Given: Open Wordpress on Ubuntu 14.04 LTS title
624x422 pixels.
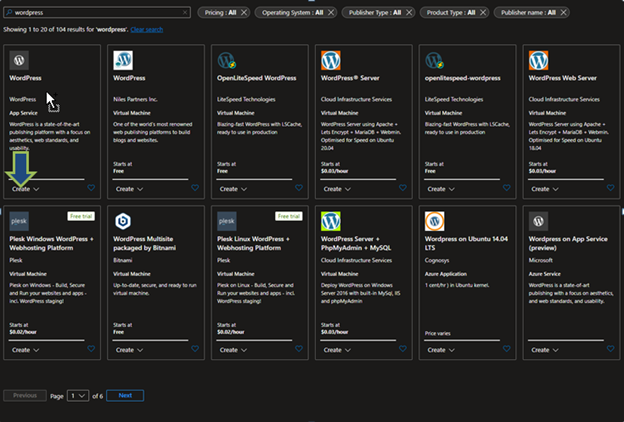Looking at the screenshot, I should coord(466,243).
